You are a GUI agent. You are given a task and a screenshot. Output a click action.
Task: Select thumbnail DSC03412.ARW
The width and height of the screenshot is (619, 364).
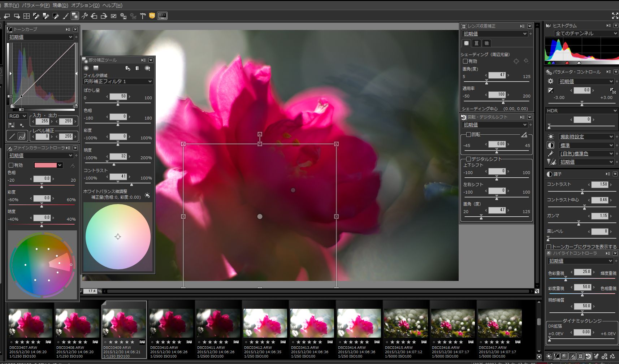tap(265, 329)
